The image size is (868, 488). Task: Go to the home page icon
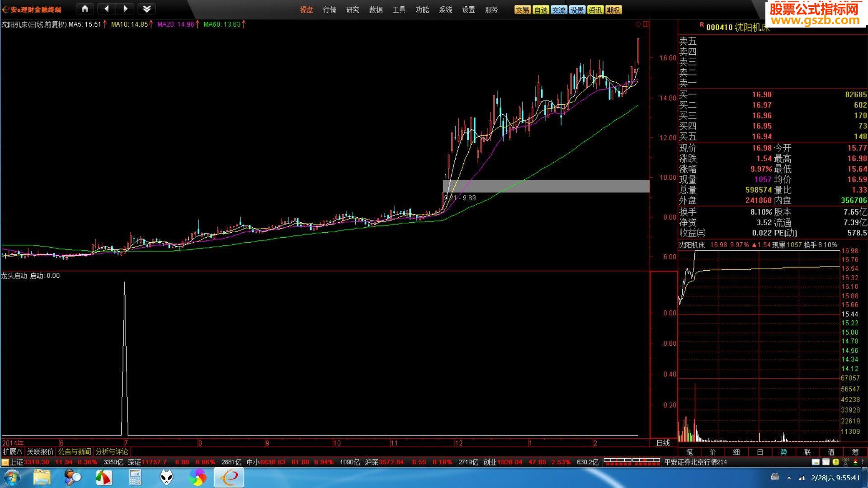pos(85,9)
